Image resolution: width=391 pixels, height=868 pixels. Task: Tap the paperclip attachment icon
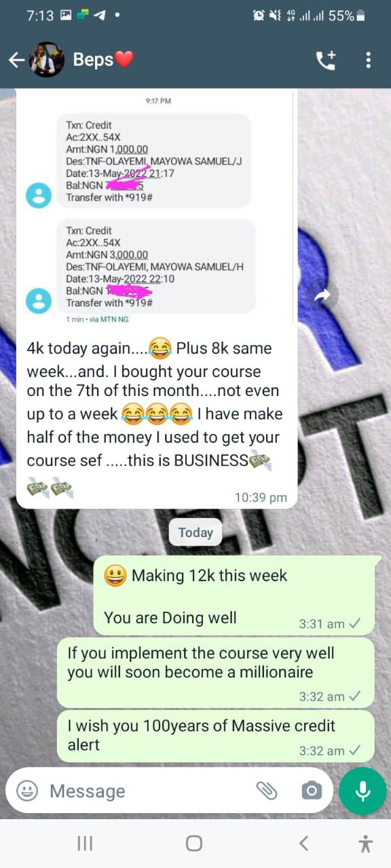(267, 791)
